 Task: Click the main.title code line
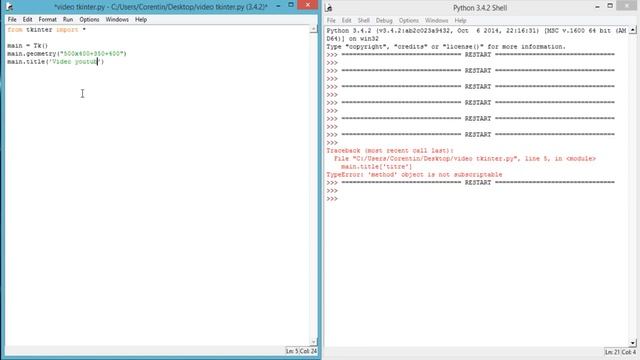pyautogui.click(x=56, y=62)
